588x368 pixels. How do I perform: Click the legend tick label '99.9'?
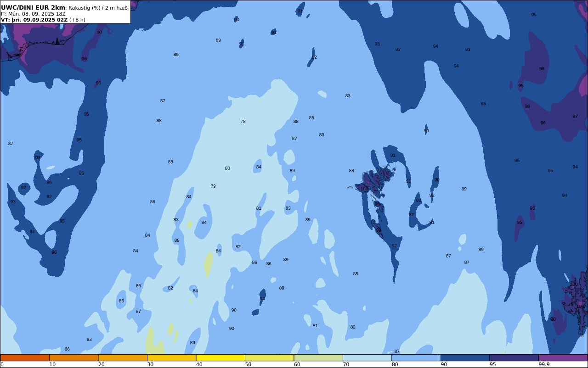click(x=544, y=364)
